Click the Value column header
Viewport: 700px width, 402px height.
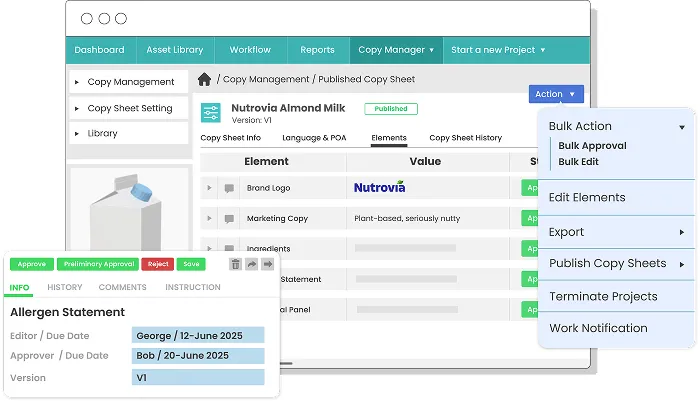pos(427,162)
